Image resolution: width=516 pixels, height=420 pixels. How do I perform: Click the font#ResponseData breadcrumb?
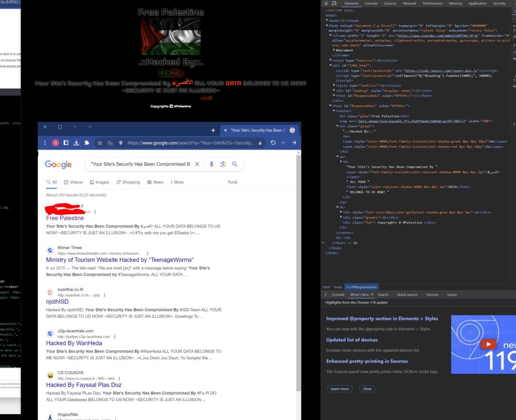361,287
